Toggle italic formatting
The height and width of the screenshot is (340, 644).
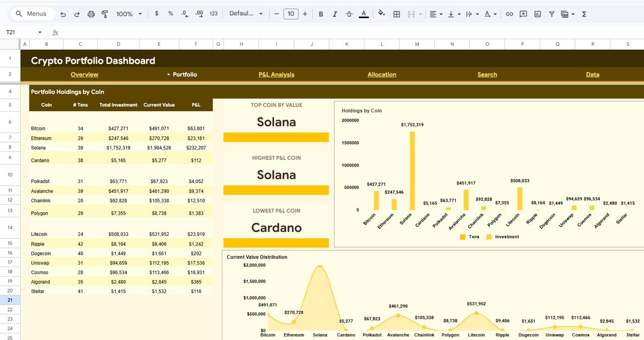pyautogui.click(x=335, y=14)
